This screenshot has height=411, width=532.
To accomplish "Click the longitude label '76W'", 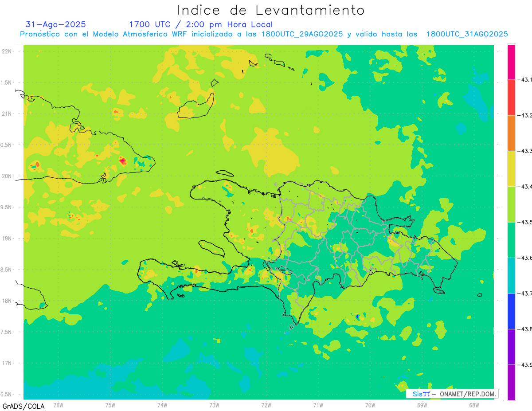I will [58, 405].
